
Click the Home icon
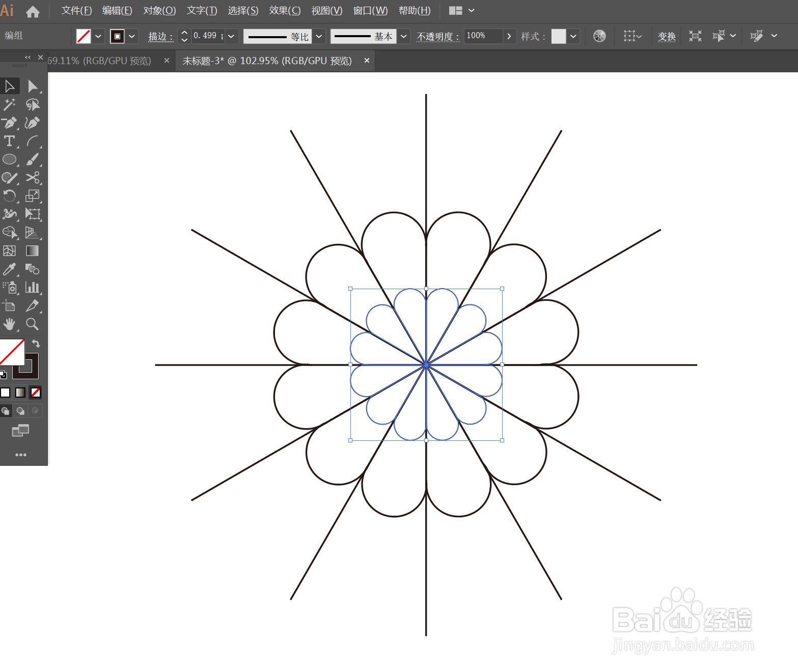tap(33, 11)
